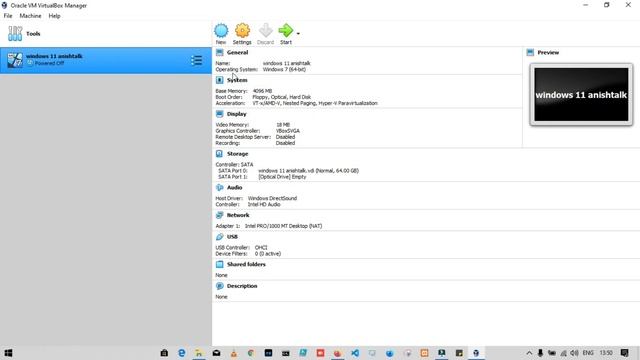Image resolution: width=640 pixels, height=360 pixels.
Task: Click the Base Memory 4096 MB value
Action: point(262,91)
